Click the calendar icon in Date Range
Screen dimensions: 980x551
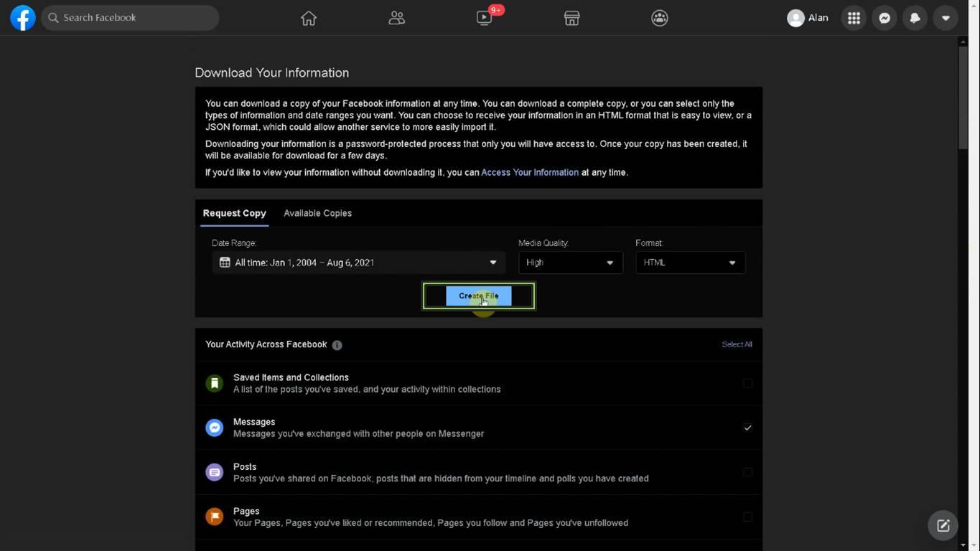pos(225,263)
